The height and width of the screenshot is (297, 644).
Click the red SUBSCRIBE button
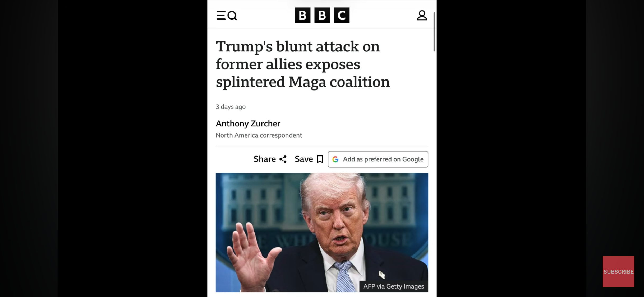pyautogui.click(x=618, y=272)
